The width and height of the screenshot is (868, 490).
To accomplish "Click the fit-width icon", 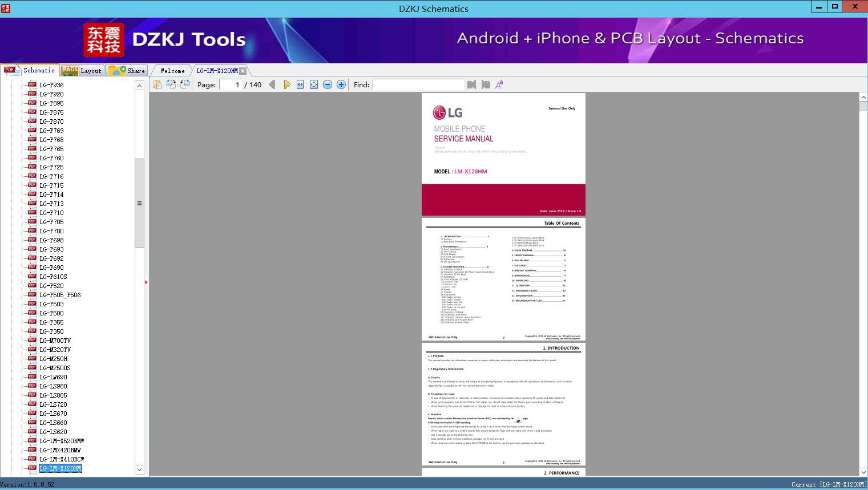I will click(x=300, y=84).
